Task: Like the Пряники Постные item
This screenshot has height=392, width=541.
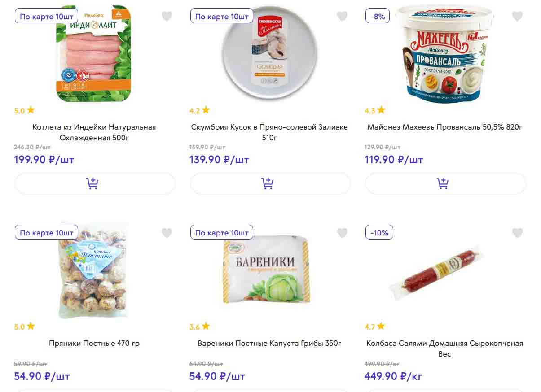Action: click(167, 233)
